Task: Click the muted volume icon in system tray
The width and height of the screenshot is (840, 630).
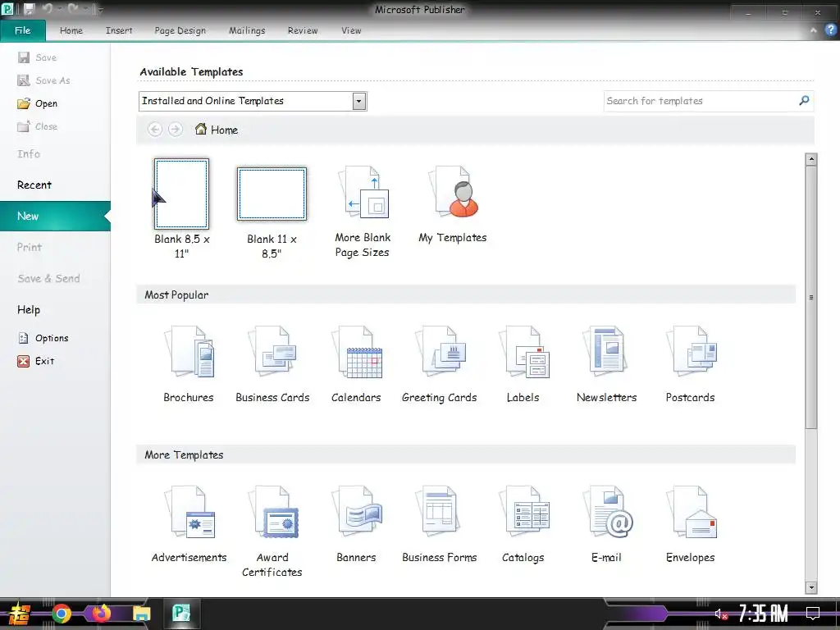Action: (x=721, y=614)
